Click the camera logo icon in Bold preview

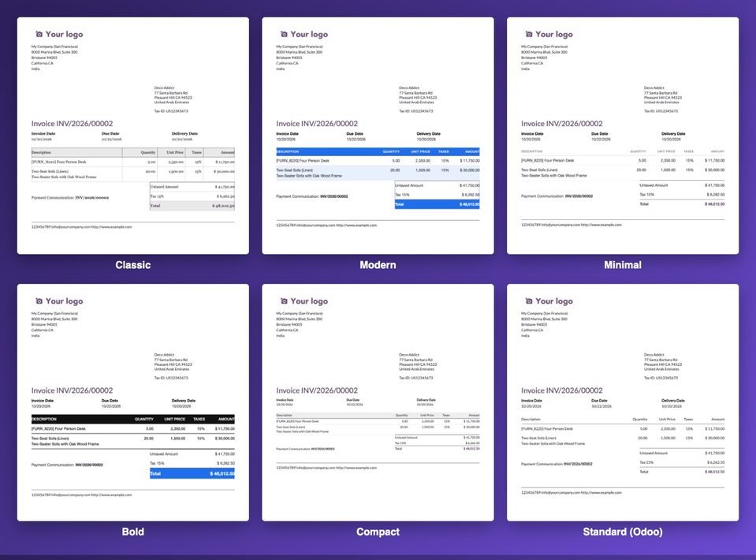coord(39,301)
